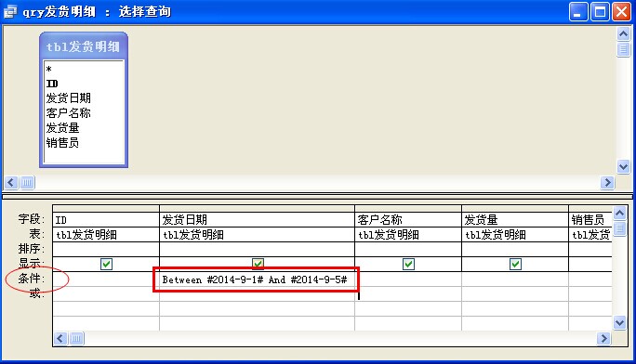
Task: Click the sort cell for the ID column
Action: point(106,250)
